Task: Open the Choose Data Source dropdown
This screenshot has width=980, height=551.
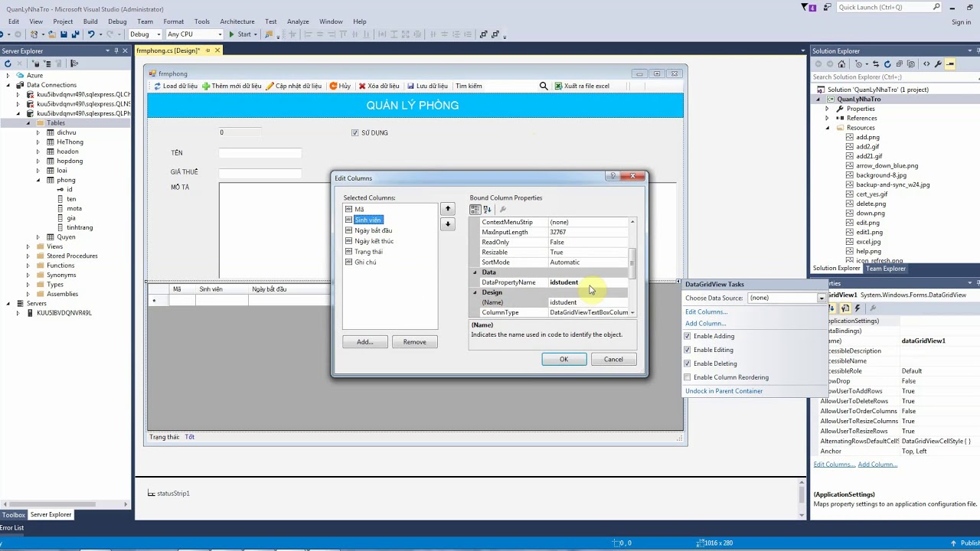Action: pos(822,298)
